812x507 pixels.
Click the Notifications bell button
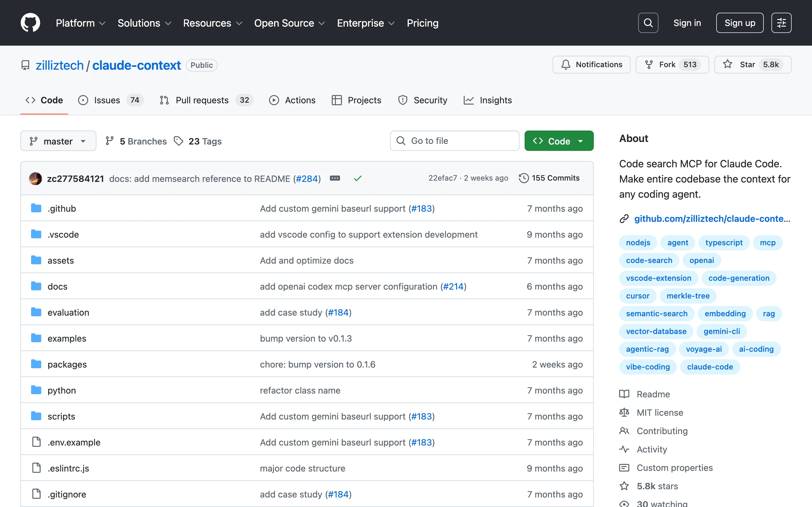(x=591, y=64)
